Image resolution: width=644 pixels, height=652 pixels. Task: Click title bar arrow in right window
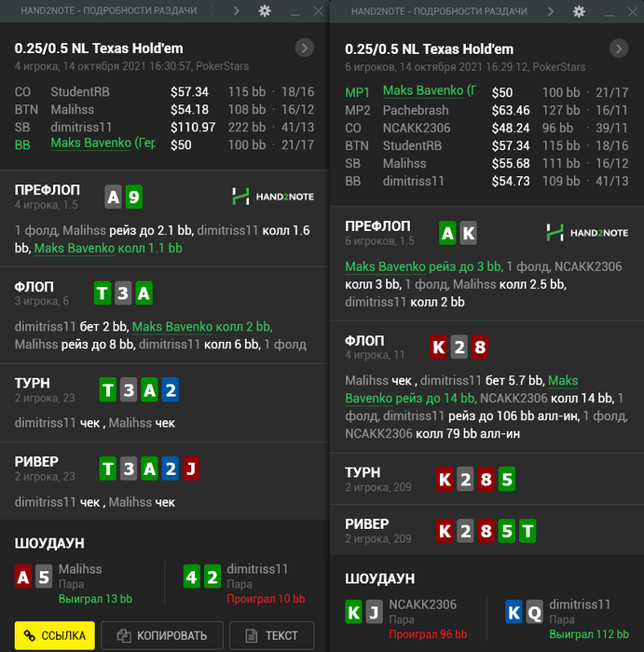tap(551, 11)
